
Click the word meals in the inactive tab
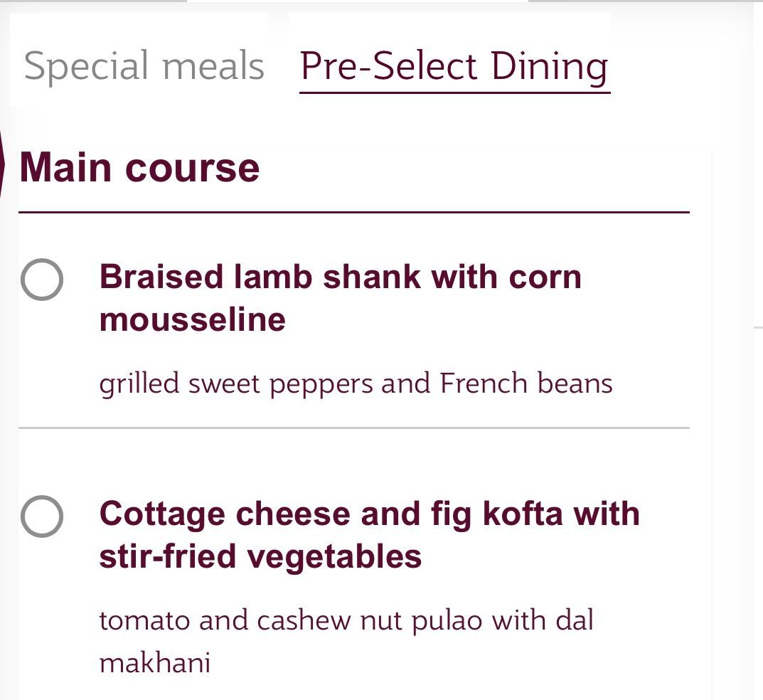coord(213,66)
